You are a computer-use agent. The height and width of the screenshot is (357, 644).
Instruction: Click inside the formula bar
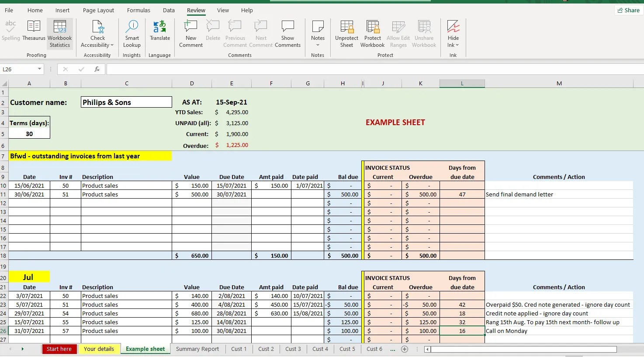click(x=306, y=69)
